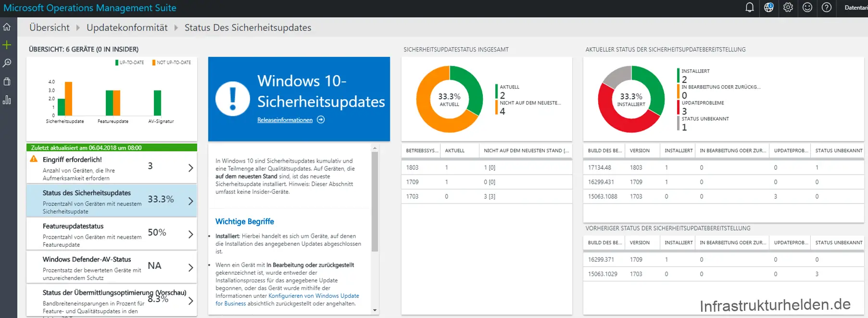Select build 17134.48 row
The height and width of the screenshot is (318, 868).
(x=723, y=167)
